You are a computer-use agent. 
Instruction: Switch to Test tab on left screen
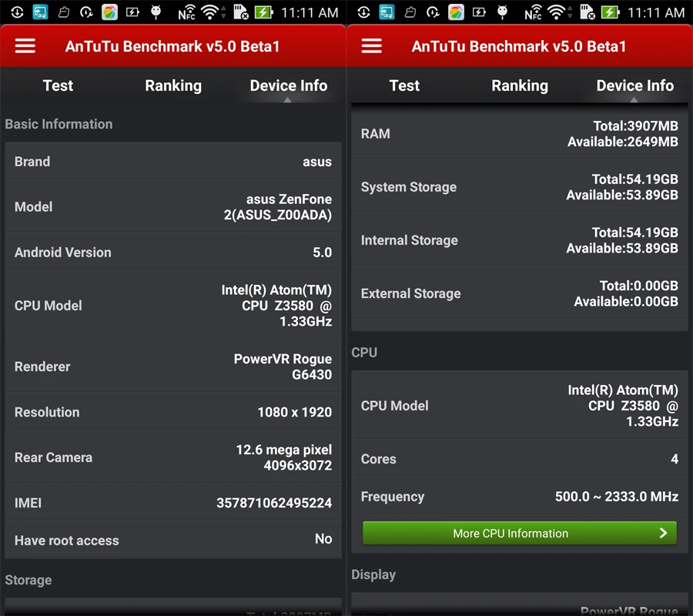pyautogui.click(x=58, y=85)
